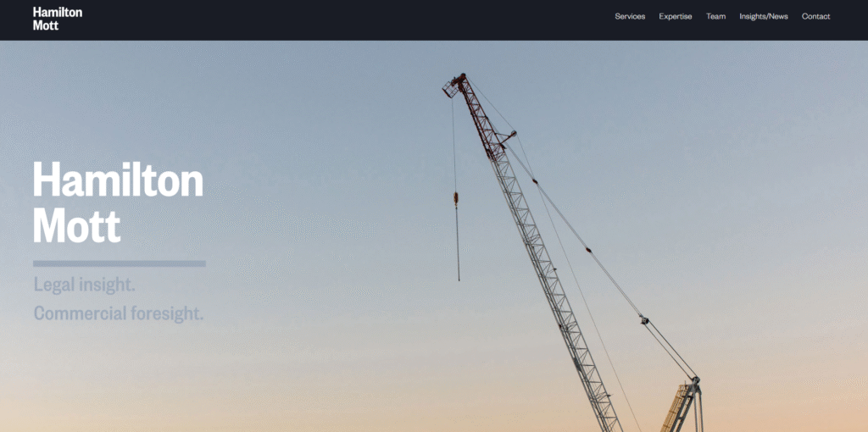Click the large Hamilton Mott hero heading
The width and height of the screenshot is (868, 432).
(x=118, y=202)
